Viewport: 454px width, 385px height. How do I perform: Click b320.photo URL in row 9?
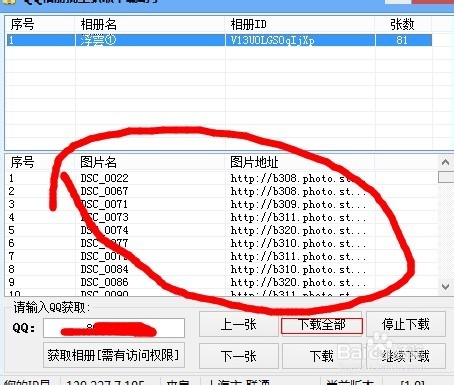point(298,282)
